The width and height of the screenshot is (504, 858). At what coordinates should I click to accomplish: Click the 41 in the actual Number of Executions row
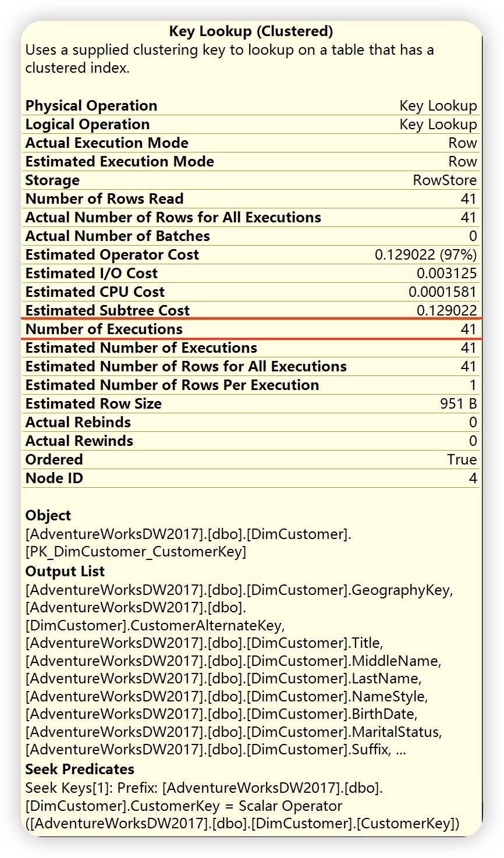point(468,329)
